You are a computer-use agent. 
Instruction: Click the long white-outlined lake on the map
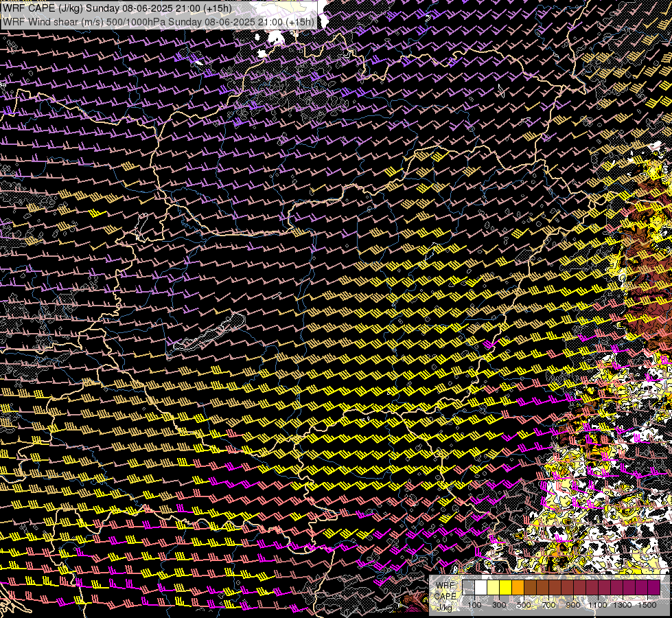coord(210,334)
